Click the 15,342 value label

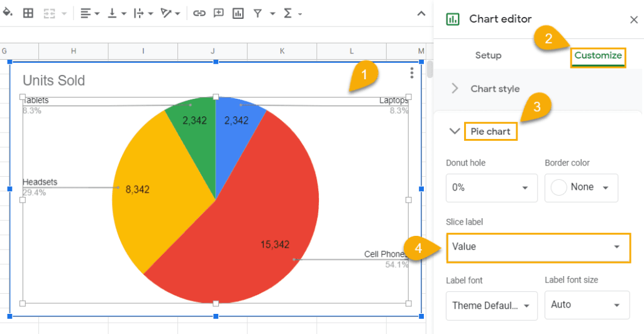(275, 245)
